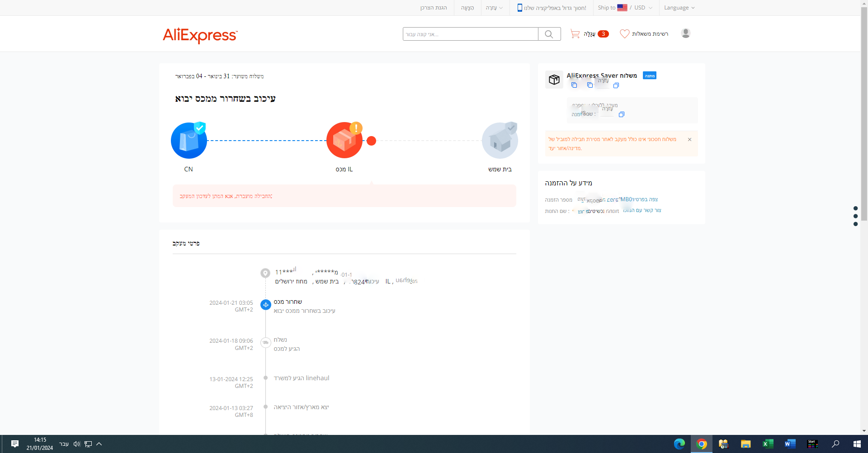Open the shopping cart icon
Screen dimensions: 868x453
pos(575,34)
